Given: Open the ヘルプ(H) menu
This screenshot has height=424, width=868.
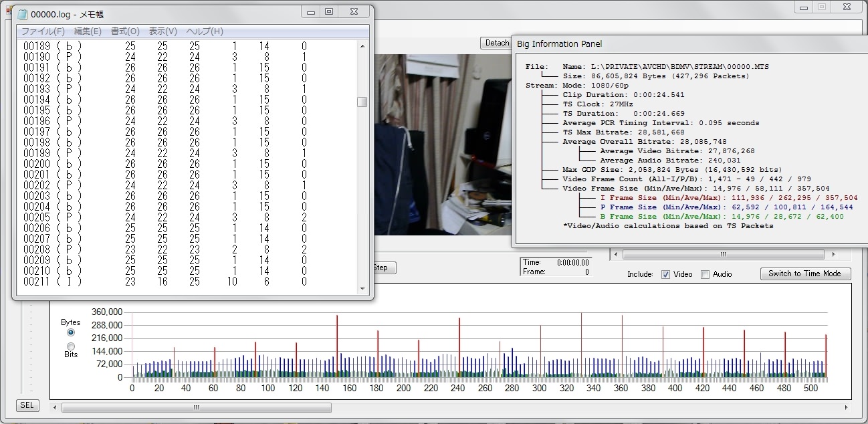Looking at the screenshot, I should tap(205, 31).
